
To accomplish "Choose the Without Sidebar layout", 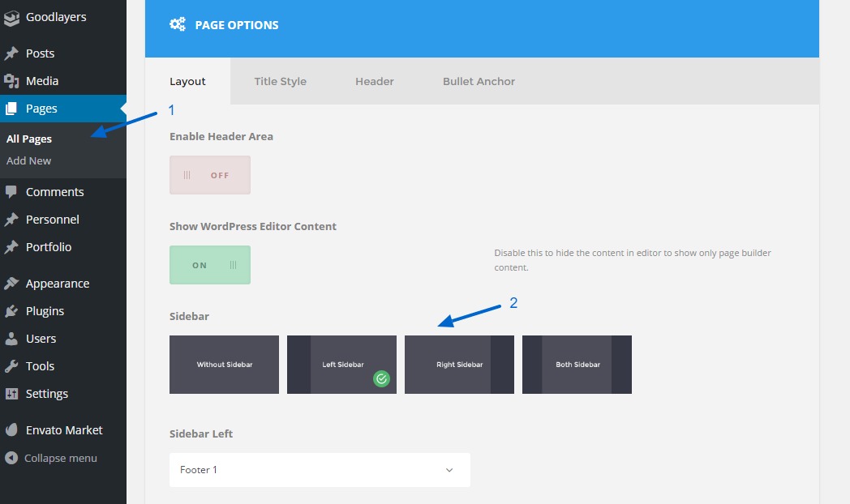I will pos(224,365).
